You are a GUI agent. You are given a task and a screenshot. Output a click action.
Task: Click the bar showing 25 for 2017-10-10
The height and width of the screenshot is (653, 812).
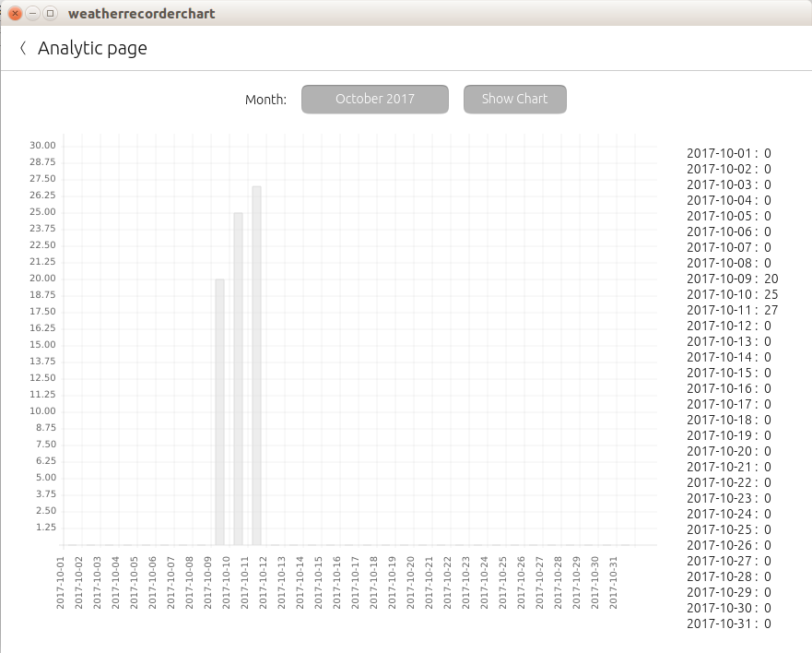click(x=238, y=378)
